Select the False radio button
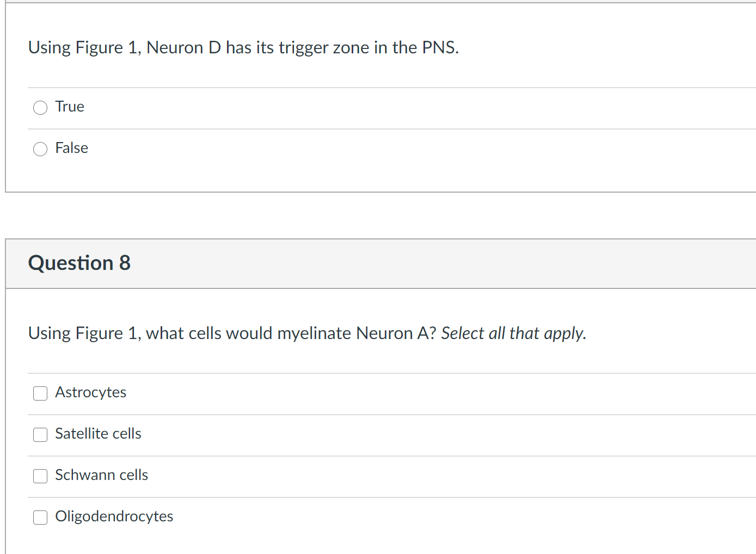 [x=40, y=149]
